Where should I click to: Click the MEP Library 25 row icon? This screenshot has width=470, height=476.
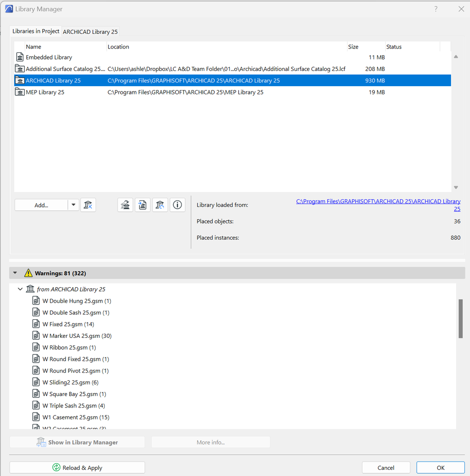(20, 92)
